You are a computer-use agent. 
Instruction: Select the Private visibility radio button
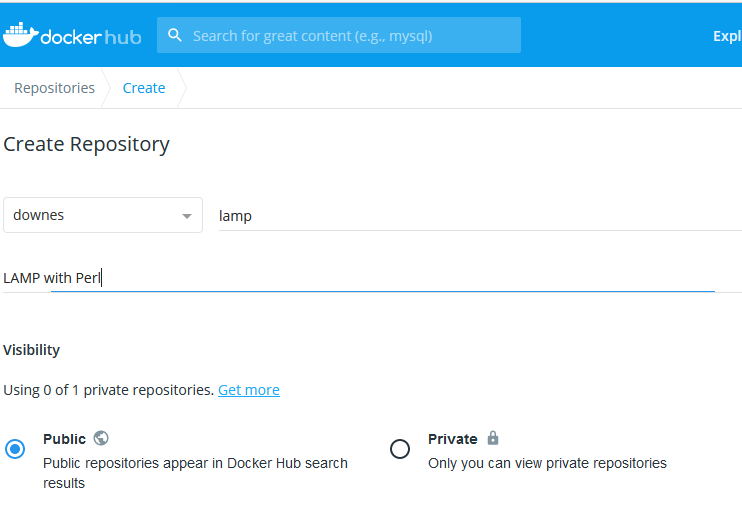pyautogui.click(x=400, y=448)
